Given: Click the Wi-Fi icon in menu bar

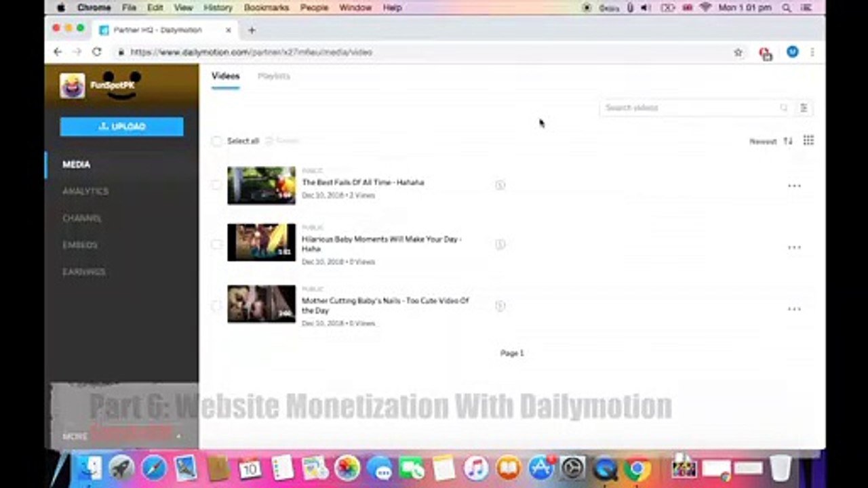Looking at the screenshot, I should click(705, 7).
